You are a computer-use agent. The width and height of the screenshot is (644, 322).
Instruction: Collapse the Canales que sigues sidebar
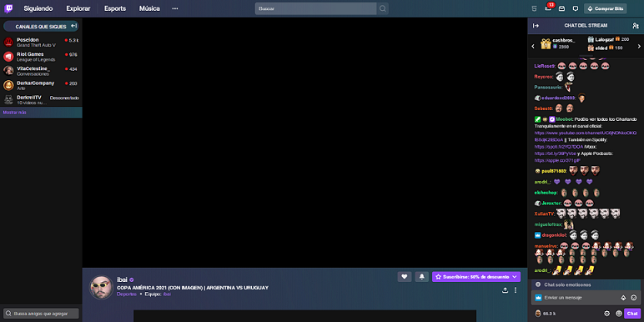click(x=73, y=26)
